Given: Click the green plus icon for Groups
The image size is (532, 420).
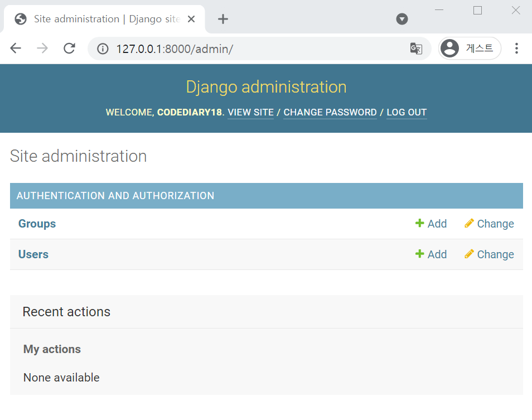Looking at the screenshot, I should pyautogui.click(x=420, y=223).
